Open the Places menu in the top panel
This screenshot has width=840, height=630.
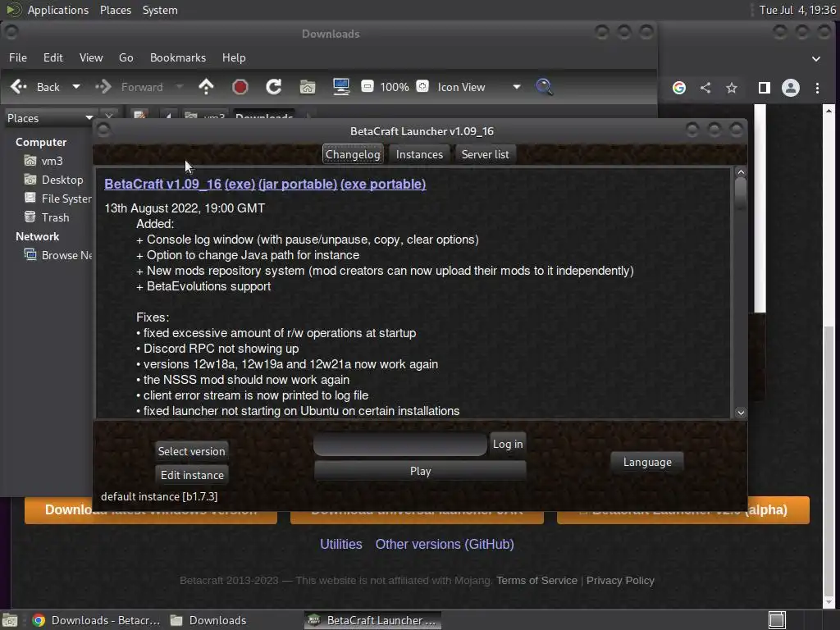tap(116, 10)
